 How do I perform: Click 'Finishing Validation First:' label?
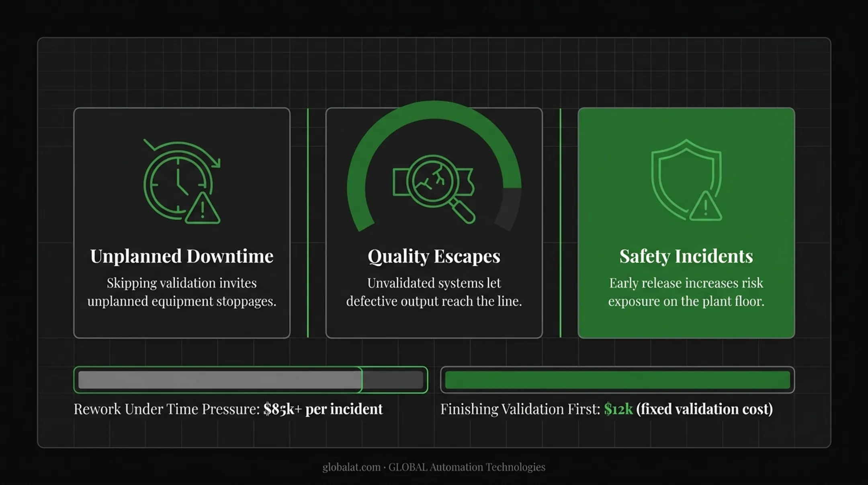(520, 409)
